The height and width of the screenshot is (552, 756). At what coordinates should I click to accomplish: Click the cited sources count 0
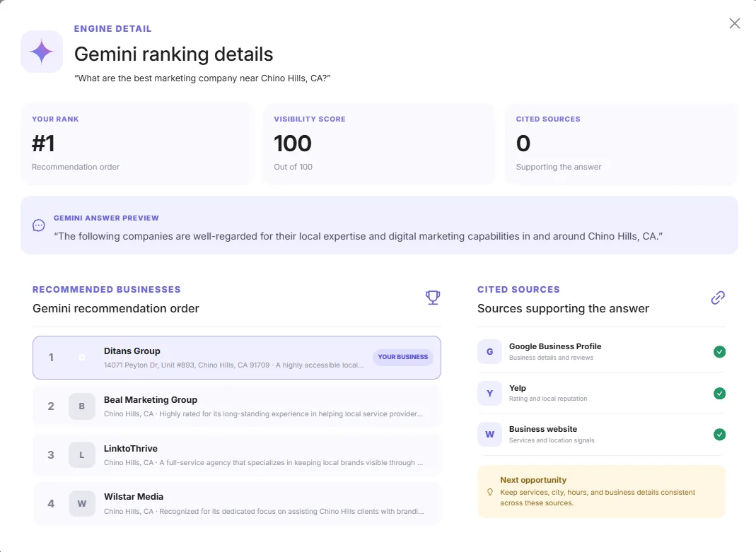click(523, 143)
